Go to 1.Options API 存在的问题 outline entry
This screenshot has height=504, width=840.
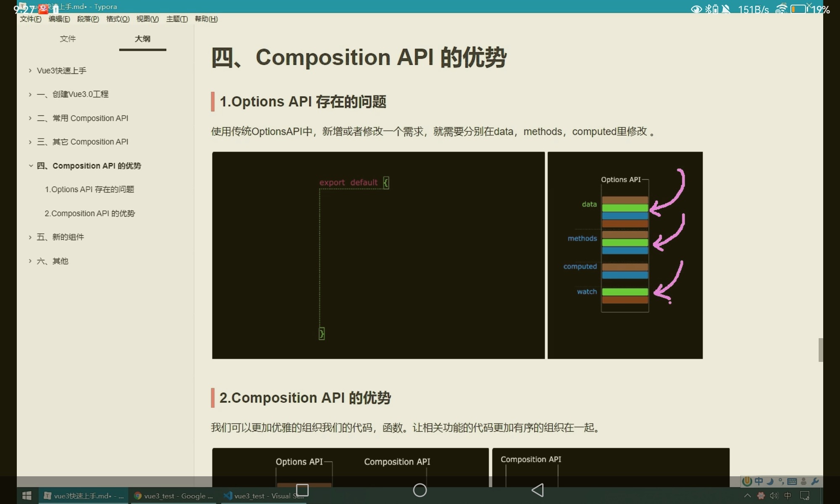89,189
